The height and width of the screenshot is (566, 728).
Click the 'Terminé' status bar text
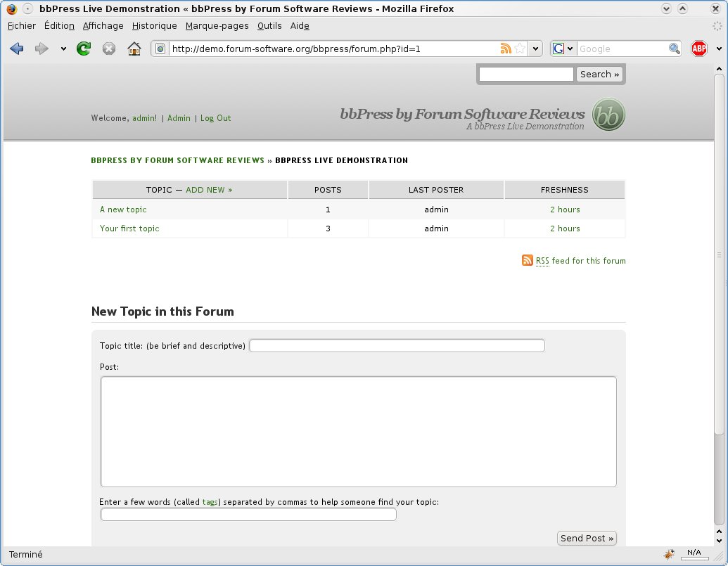[25, 555]
